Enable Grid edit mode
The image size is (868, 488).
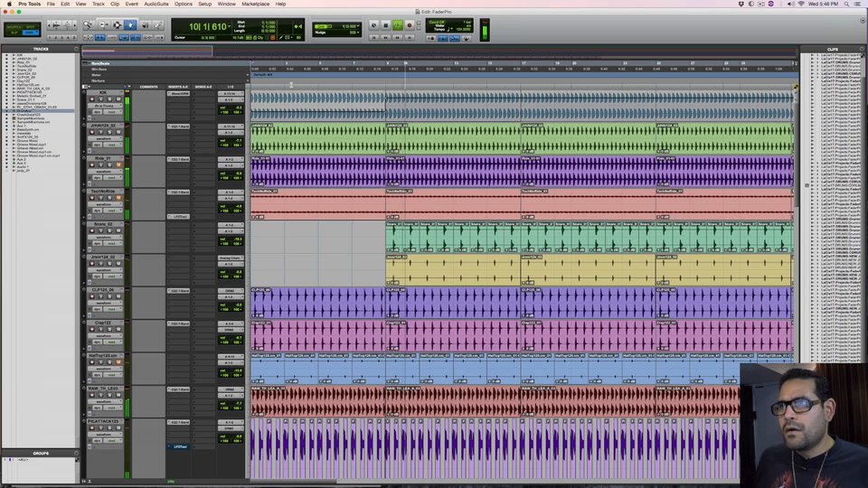click(x=31, y=33)
